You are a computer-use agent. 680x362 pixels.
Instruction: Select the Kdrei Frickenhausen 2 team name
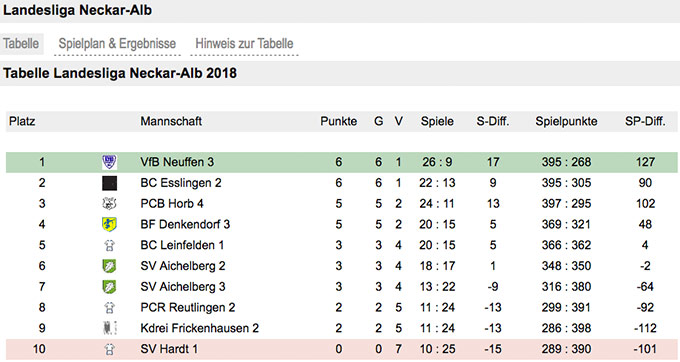(199, 328)
